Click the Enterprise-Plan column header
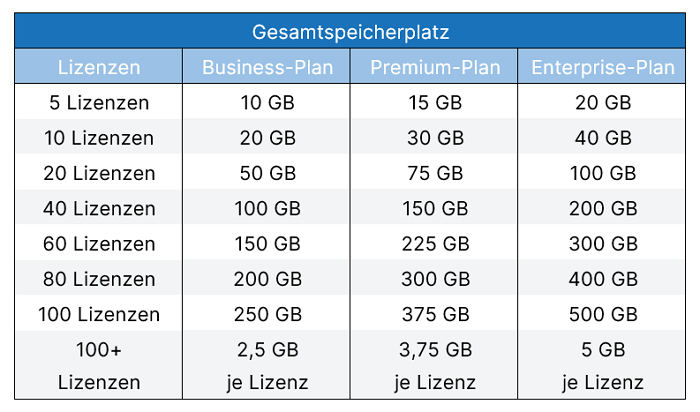This screenshot has width=700, height=412. 603,68
